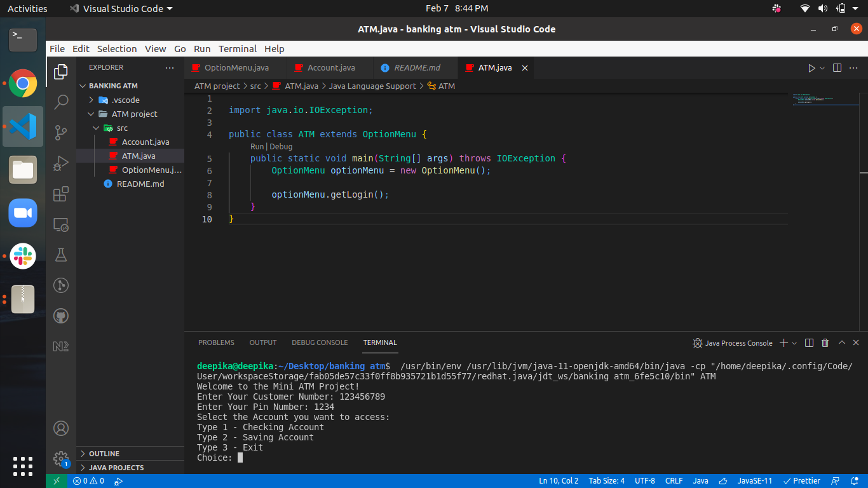
Task: Collapse the src folder
Action: coord(96,128)
